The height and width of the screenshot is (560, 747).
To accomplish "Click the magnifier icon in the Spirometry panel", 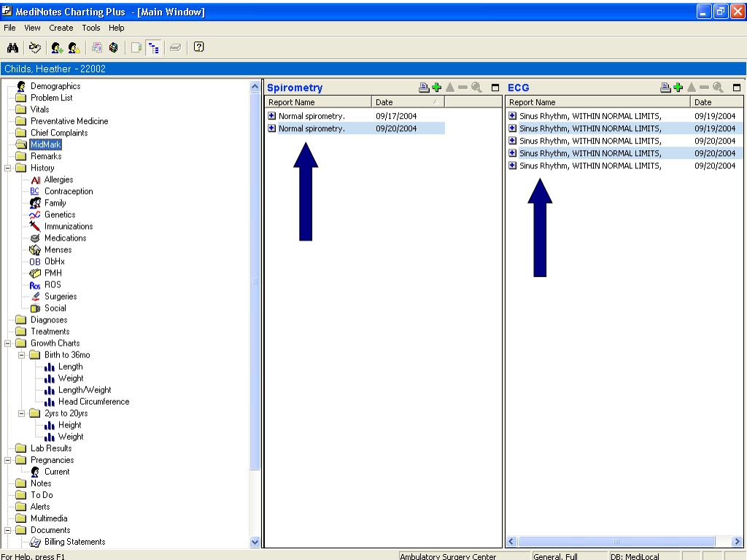I will pos(476,87).
